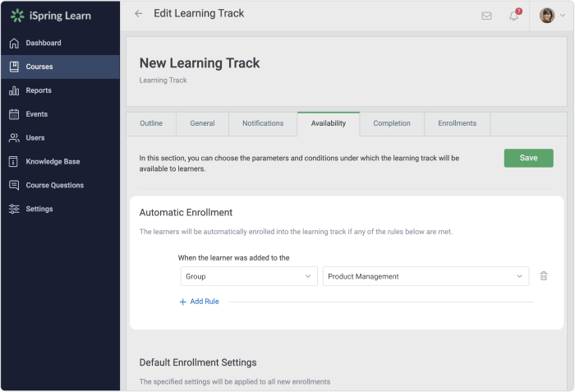Click the Settings sliders icon
This screenshot has height=392, width=575.
[14, 209]
